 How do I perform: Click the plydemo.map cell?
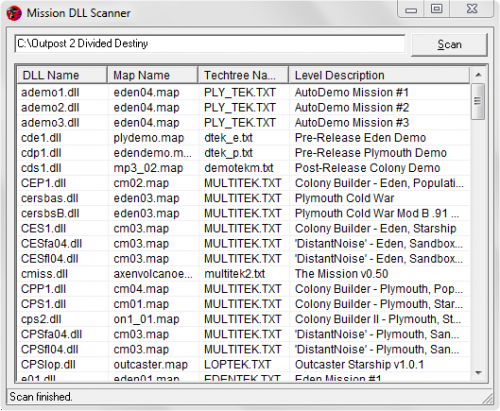(x=149, y=138)
